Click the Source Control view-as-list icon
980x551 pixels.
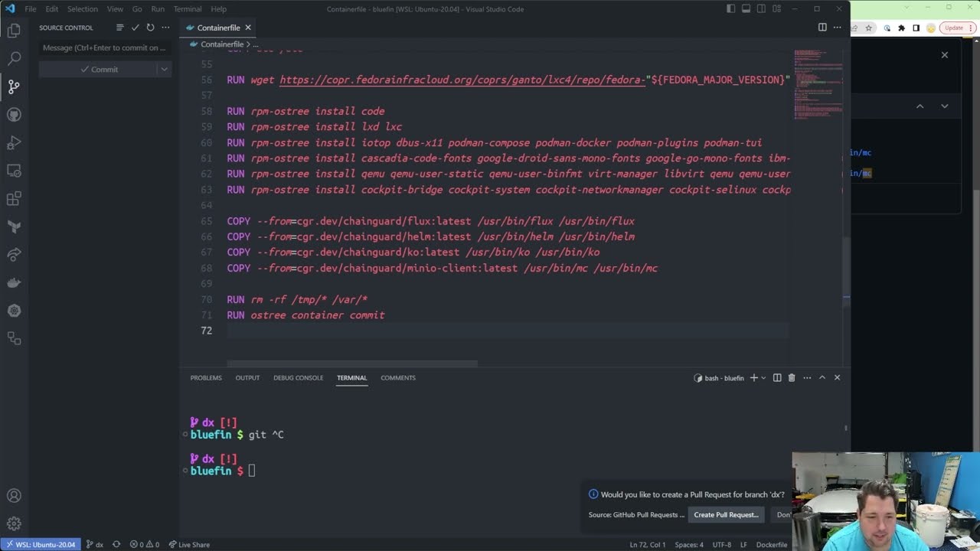tap(119, 28)
